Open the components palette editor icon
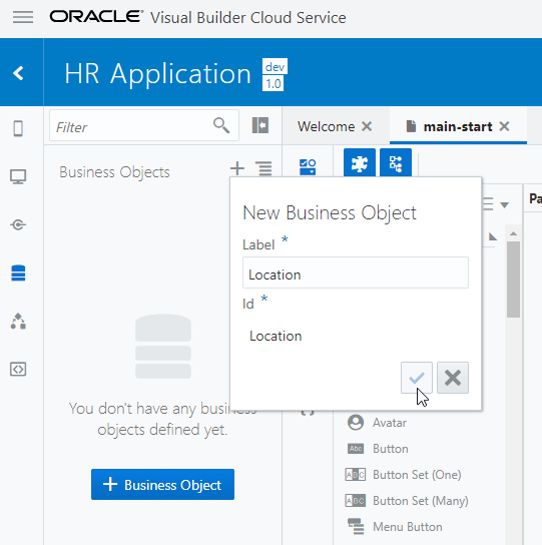Viewport: 542px width, 545px height. tap(308, 167)
